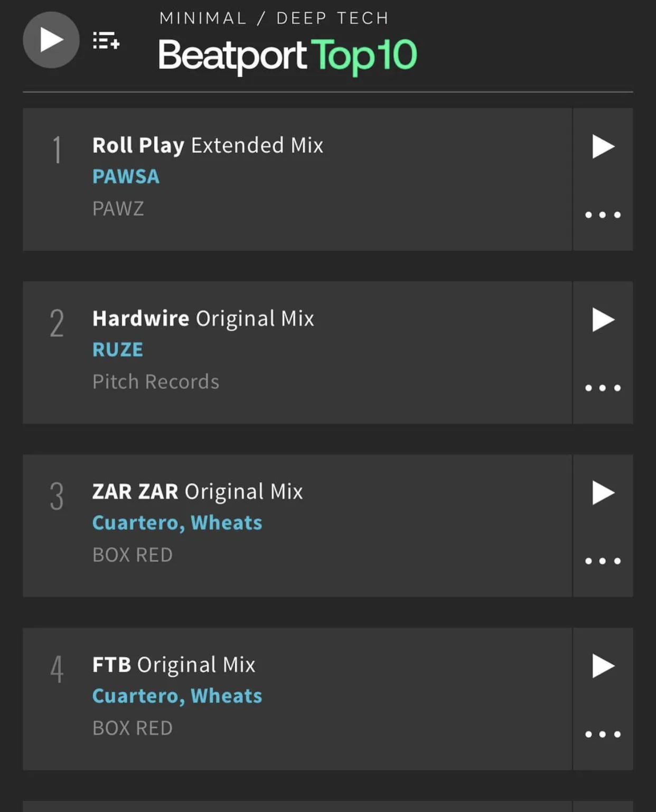Open Beatport Top 10 heading
656x812 pixels.
coord(287,56)
